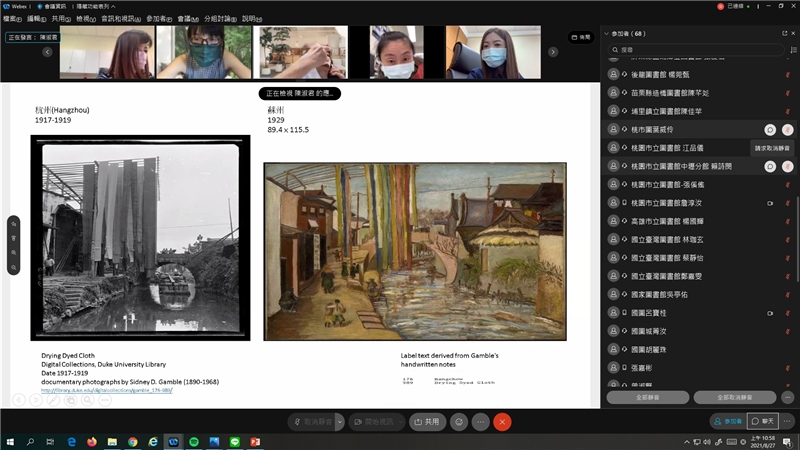Screen dimensions: 800x450
Task: Open the 分組討論 menu
Action: click(219, 19)
